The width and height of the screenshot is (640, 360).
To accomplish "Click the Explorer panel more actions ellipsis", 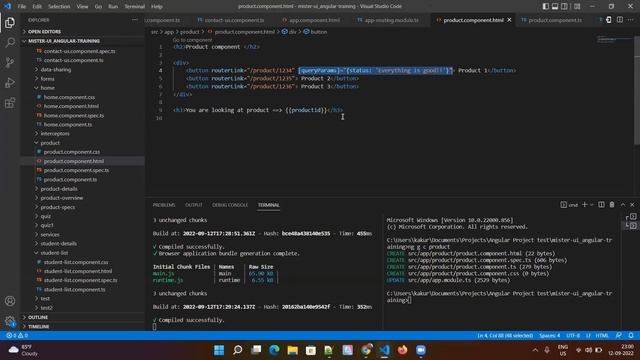I will coord(135,20).
